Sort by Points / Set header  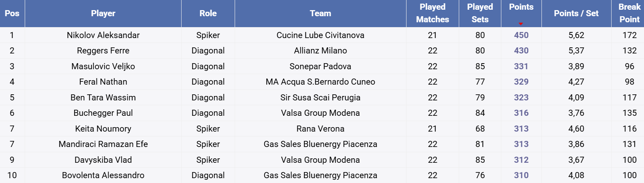click(576, 13)
